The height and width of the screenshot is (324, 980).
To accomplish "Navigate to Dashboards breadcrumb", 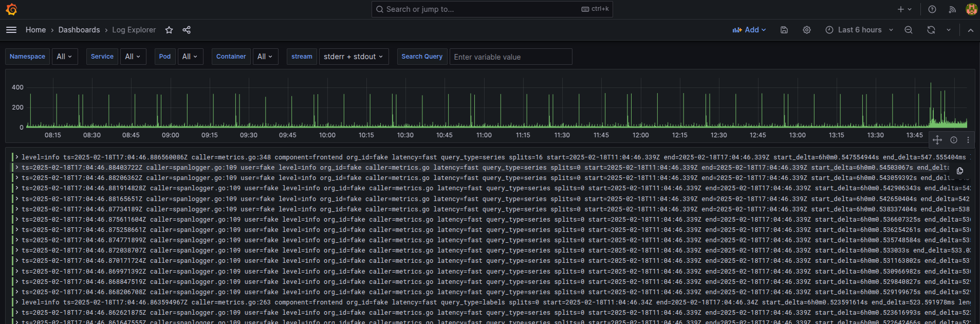I will tap(79, 30).
